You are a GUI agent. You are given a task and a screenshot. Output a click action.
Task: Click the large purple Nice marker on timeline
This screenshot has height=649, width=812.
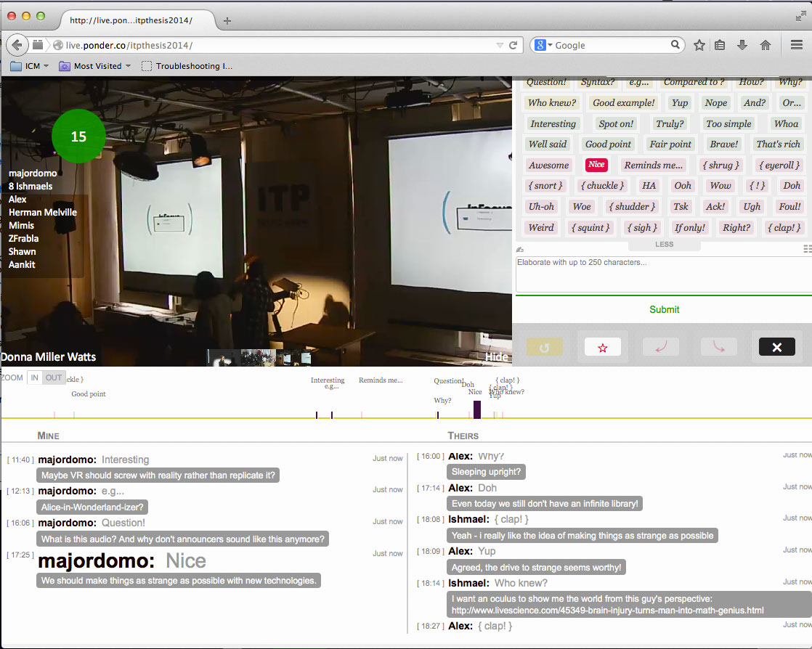pos(477,409)
